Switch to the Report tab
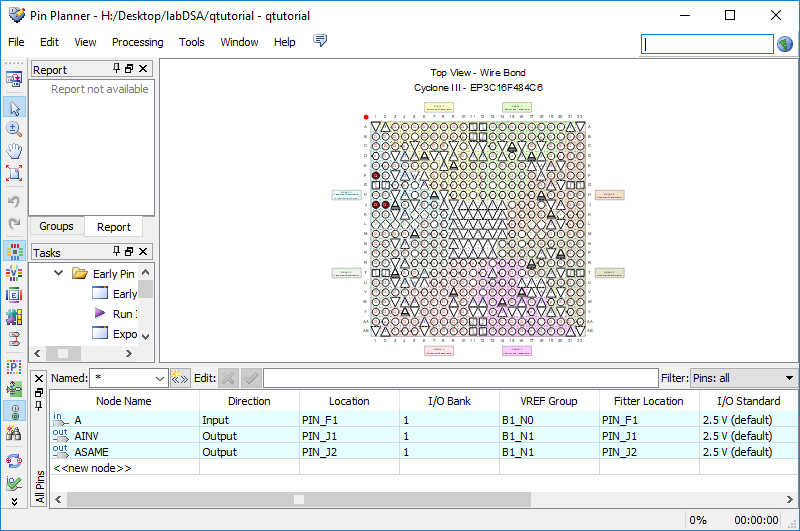Viewport: 800px width, 531px height. click(114, 227)
